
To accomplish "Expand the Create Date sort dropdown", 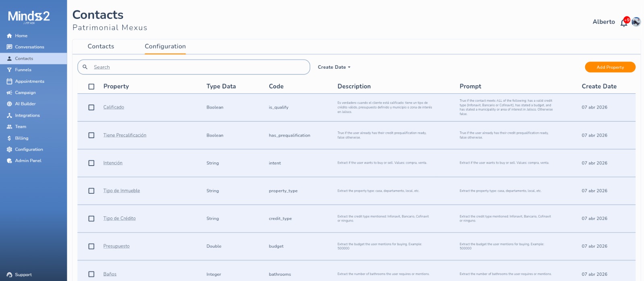I will pos(334,67).
